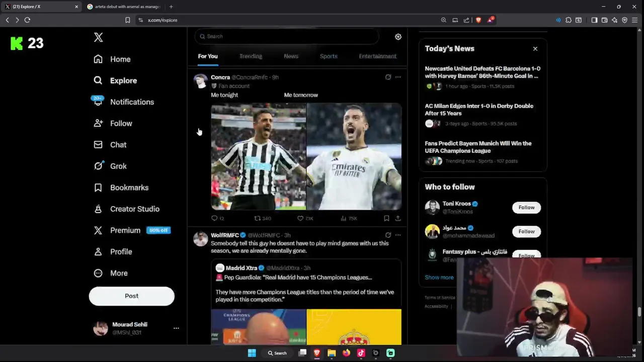The height and width of the screenshot is (362, 644).
Task: Open more options on Concra's post
Action: coord(398,77)
